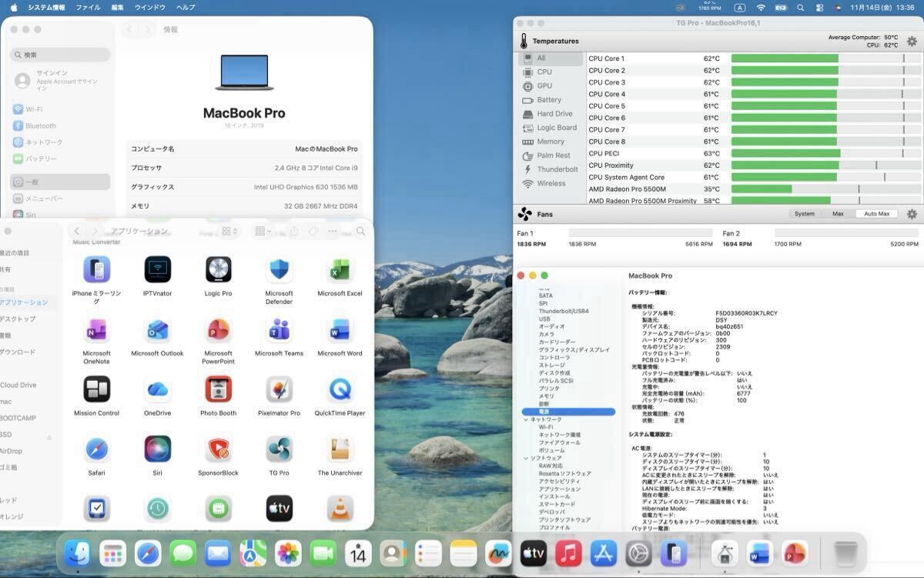Switch fan mode to System
This screenshot has height=578, width=924.
[x=804, y=214]
